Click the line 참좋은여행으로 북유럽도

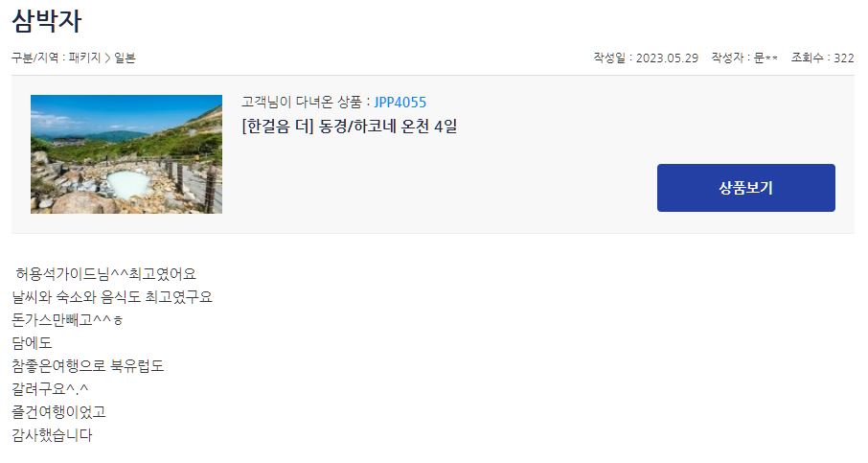tap(87, 366)
